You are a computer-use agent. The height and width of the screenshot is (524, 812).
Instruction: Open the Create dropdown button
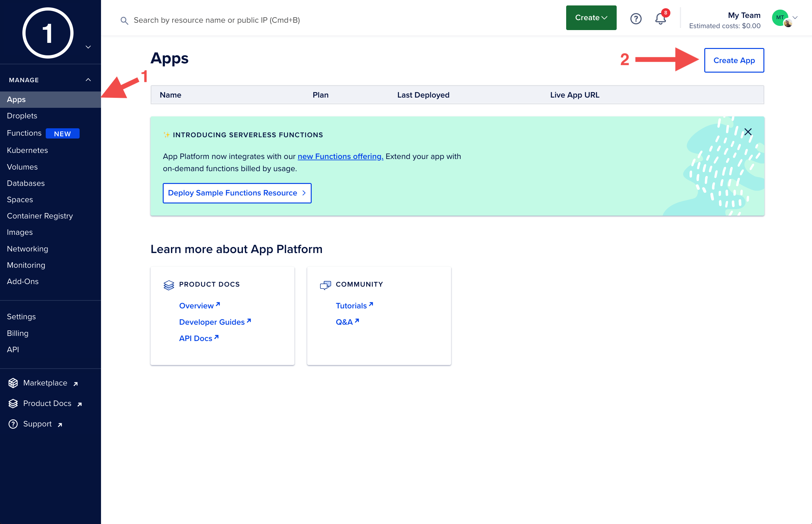[x=591, y=18]
